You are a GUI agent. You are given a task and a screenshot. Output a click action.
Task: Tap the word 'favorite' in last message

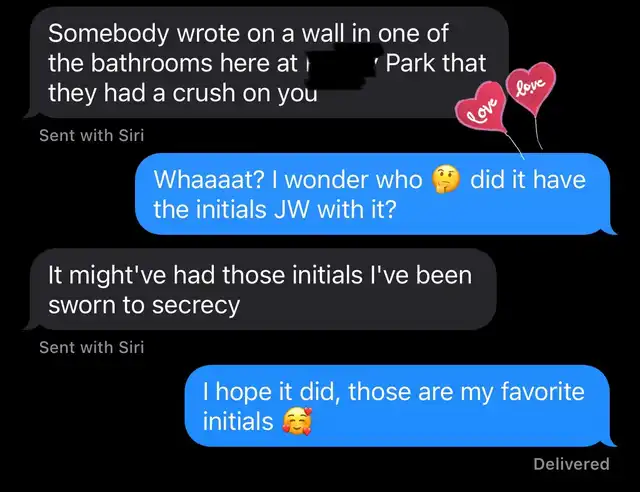(x=542, y=391)
